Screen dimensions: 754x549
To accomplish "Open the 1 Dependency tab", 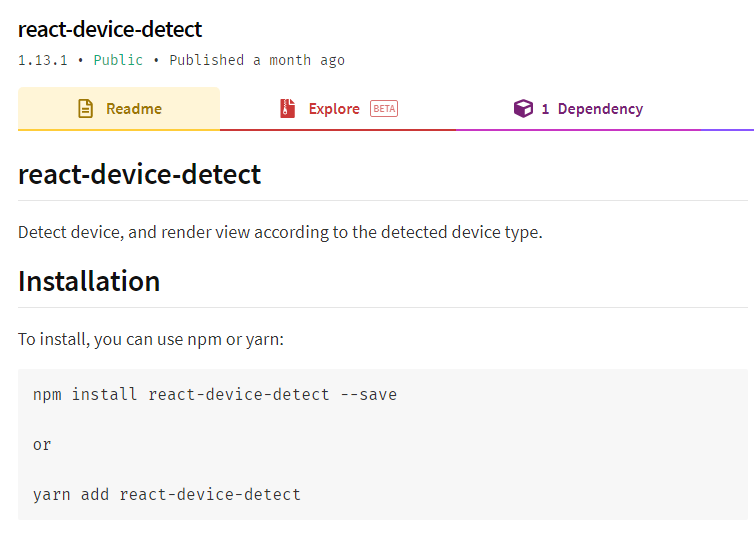I will pos(578,109).
